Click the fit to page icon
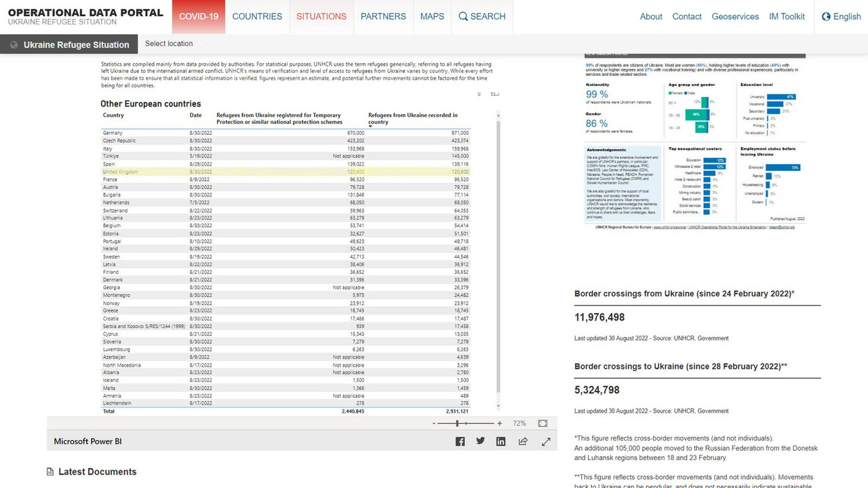The height and width of the screenshot is (488, 868). tap(542, 423)
